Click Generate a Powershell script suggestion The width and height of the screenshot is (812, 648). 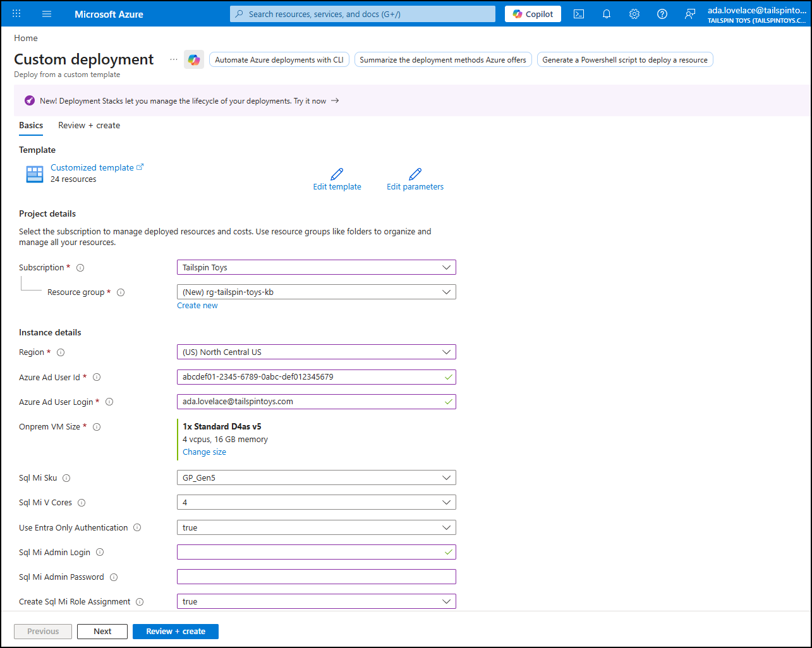pos(625,60)
